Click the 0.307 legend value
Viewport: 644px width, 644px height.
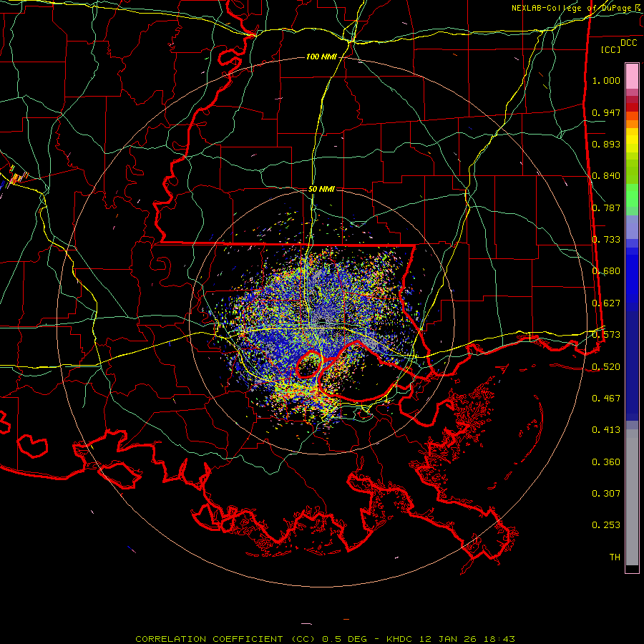tap(606, 494)
